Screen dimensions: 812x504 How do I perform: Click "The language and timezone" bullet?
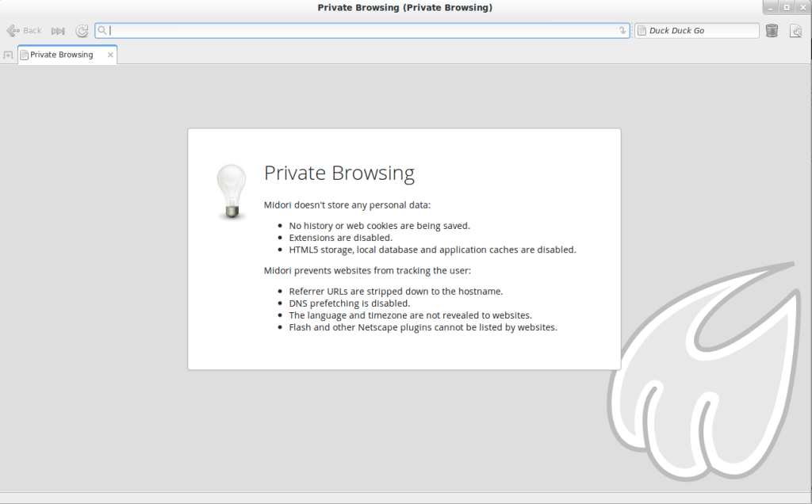pos(410,315)
